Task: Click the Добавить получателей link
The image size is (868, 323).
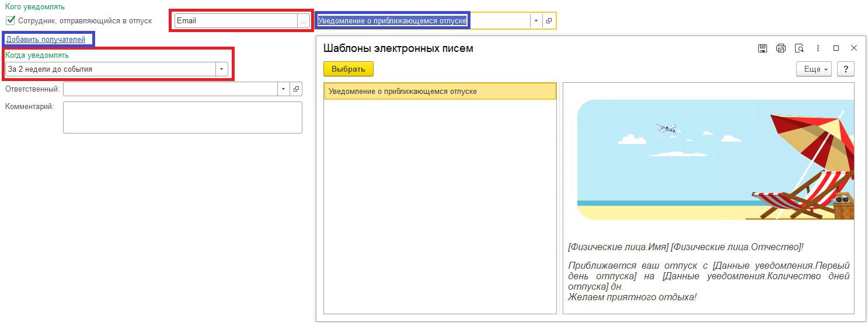Action: tap(46, 40)
